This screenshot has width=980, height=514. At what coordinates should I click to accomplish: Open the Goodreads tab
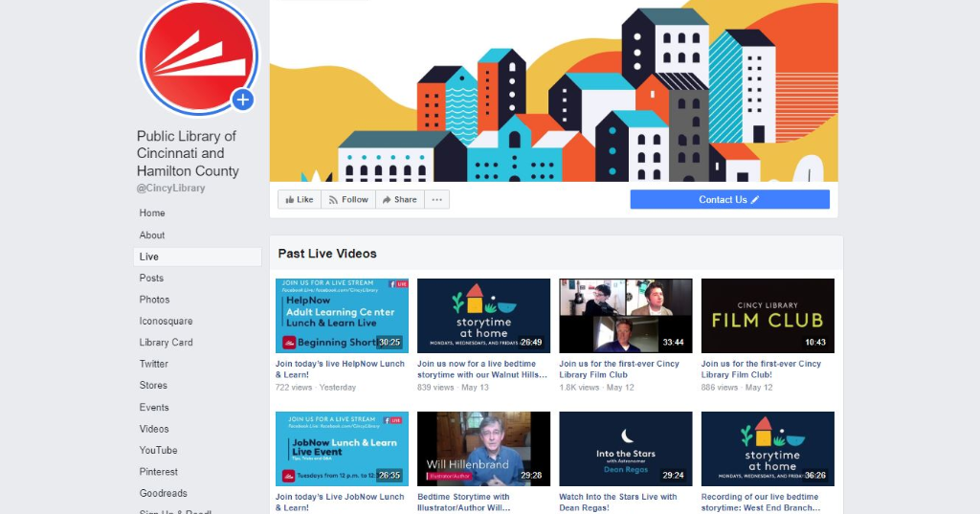coord(163,493)
